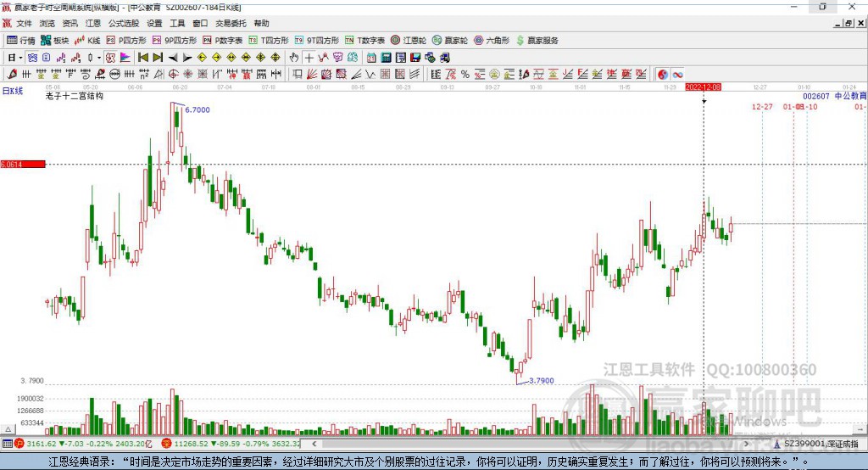Open the 9P四方形 tool
Screen dimensions: 868x470
(175, 41)
